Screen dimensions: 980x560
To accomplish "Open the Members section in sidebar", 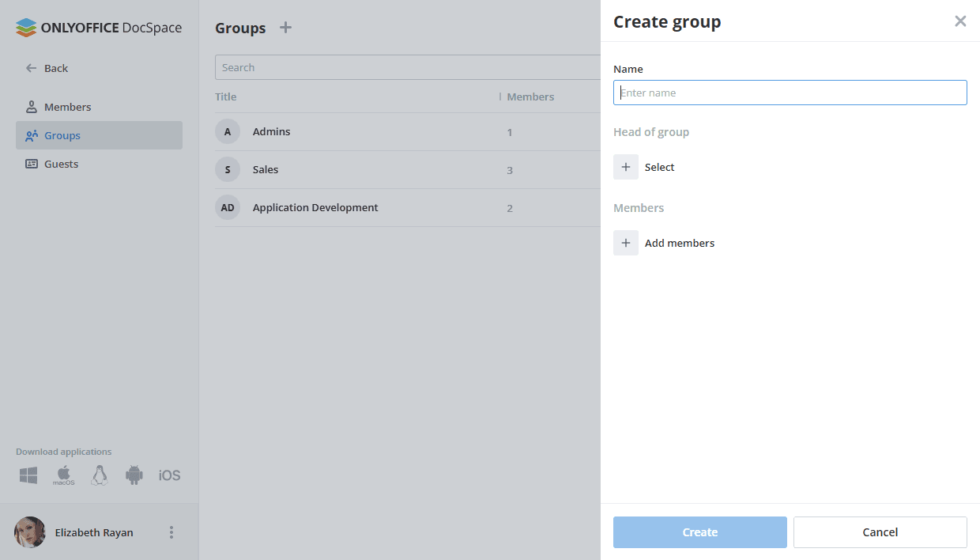I will [x=67, y=107].
